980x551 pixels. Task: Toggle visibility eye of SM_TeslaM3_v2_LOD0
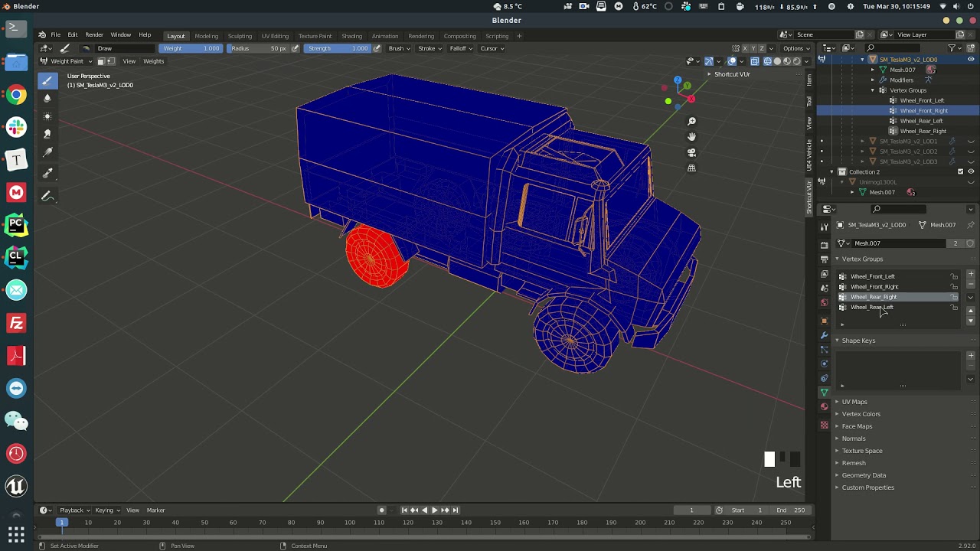971,59
